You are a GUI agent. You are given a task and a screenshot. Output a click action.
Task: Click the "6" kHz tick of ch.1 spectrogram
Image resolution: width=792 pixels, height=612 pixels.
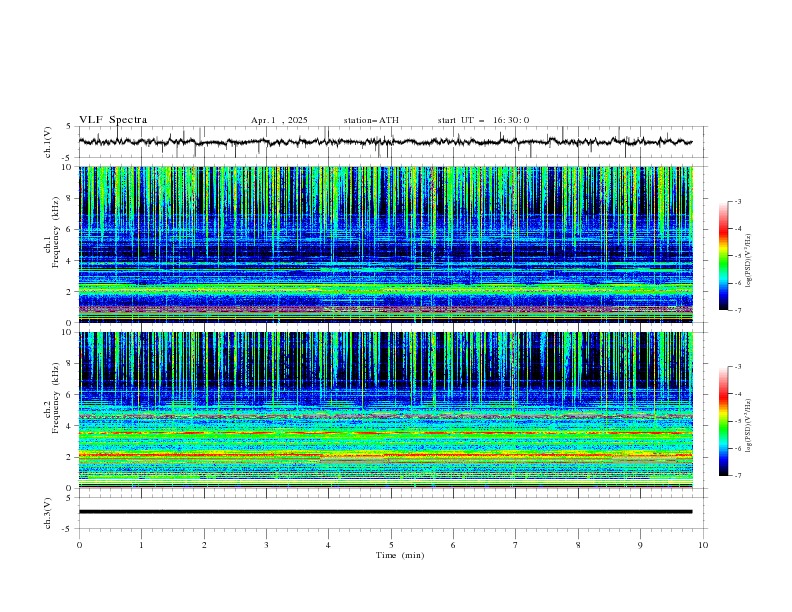[x=70, y=229]
